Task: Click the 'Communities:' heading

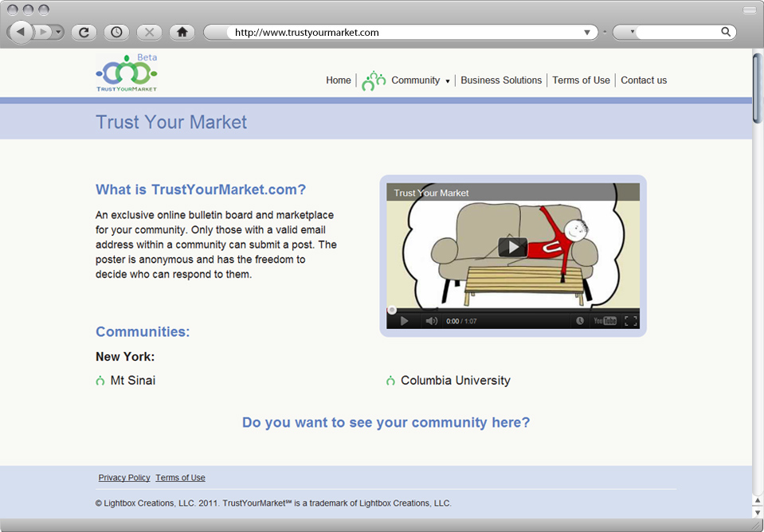Action: (143, 332)
